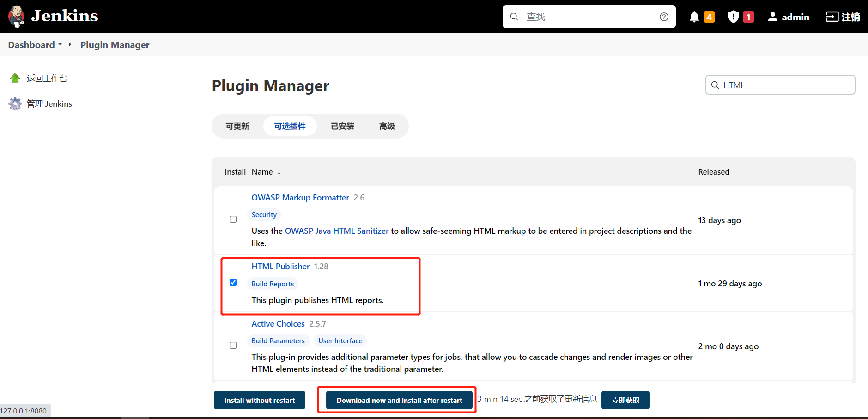Click the Build Reports category tag

(x=273, y=284)
